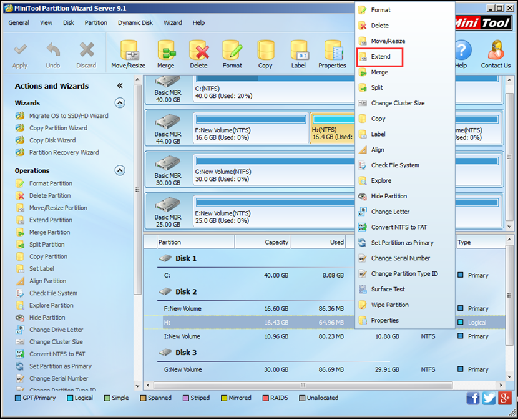Click the Disk 2 Basic MBR 44.00 GB icon
The image size is (518, 420).
click(168, 121)
